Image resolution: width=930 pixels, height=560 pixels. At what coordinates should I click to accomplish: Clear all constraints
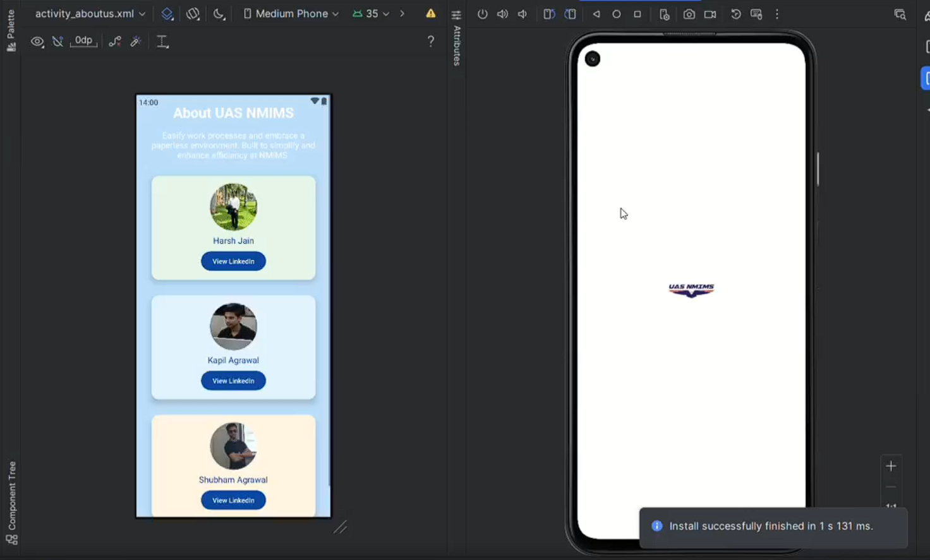pos(114,42)
